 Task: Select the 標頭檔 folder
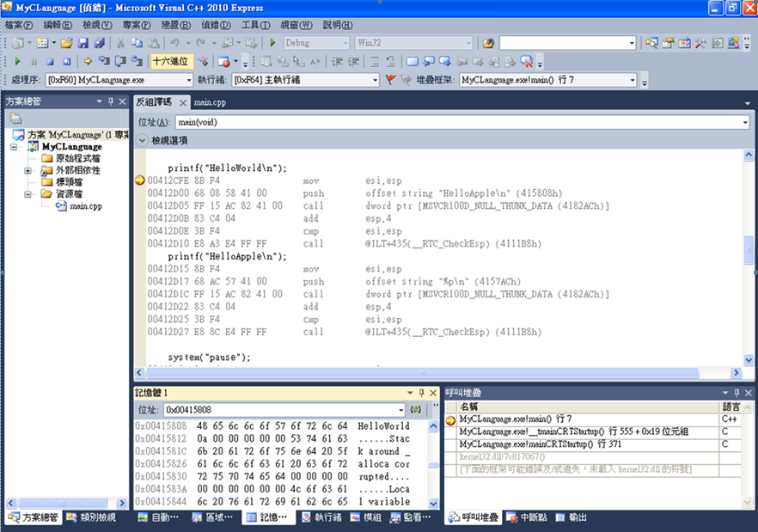(69, 182)
